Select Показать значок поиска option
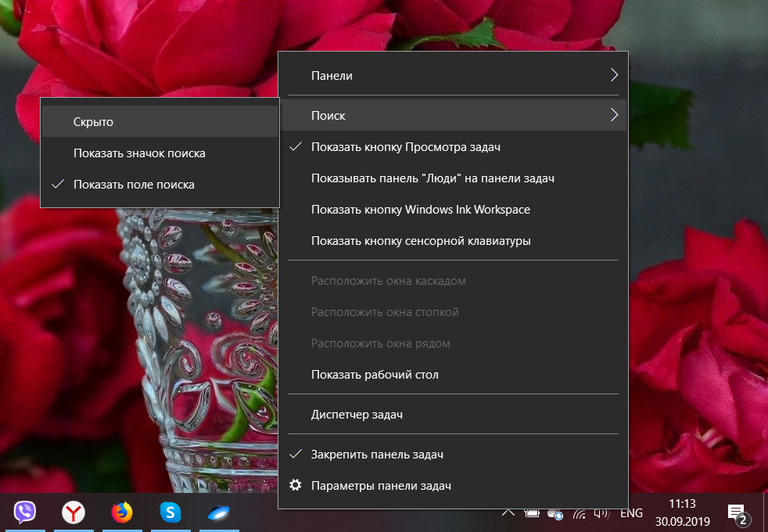The height and width of the screenshot is (532, 768). tap(160, 153)
